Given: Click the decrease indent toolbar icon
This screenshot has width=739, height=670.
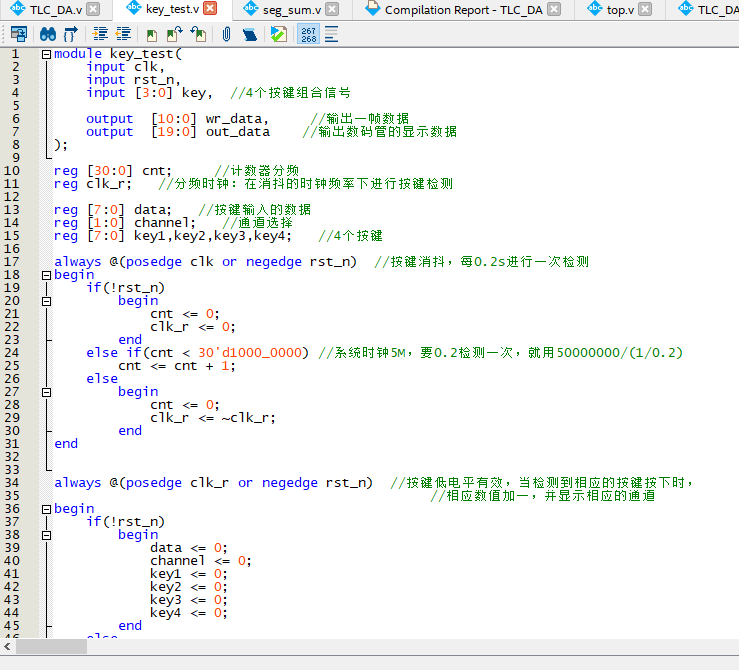Looking at the screenshot, I should 123,34.
